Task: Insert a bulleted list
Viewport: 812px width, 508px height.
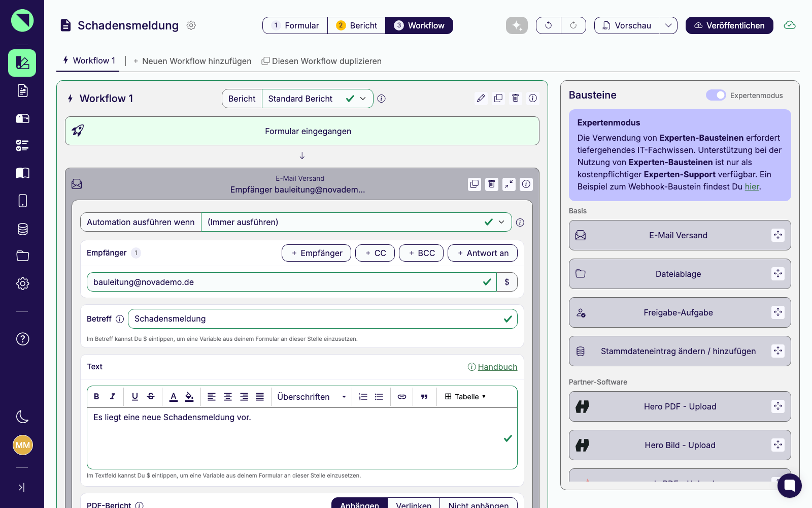Action: 379,397
